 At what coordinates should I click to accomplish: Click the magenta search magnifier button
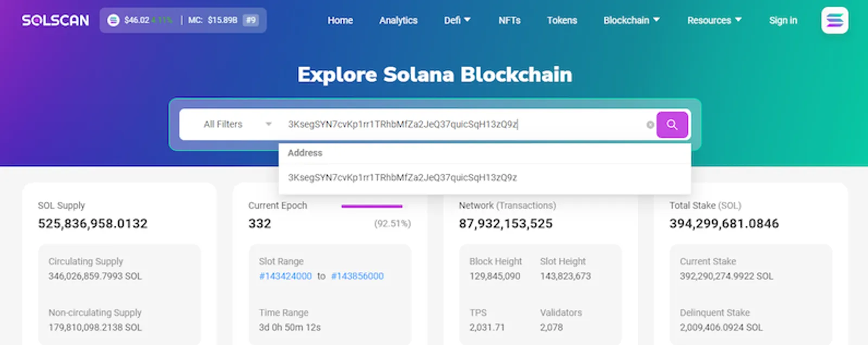point(672,124)
